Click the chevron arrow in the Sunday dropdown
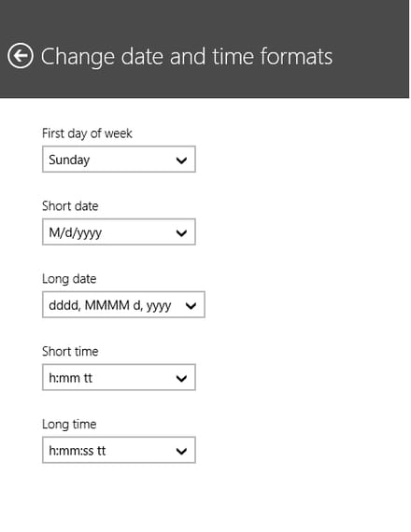The height and width of the screenshot is (532, 411). pyautogui.click(x=182, y=161)
